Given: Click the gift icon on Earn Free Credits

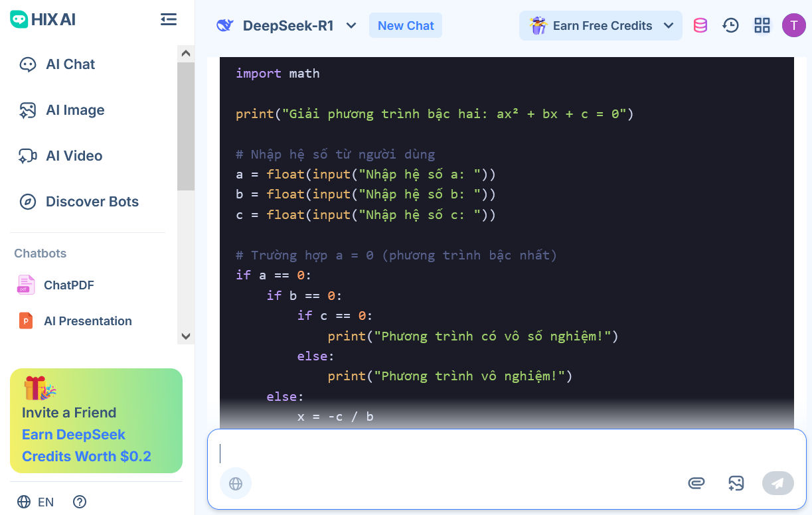Looking at the screenshot, I should pyautogui.click(x=538, y=25).
